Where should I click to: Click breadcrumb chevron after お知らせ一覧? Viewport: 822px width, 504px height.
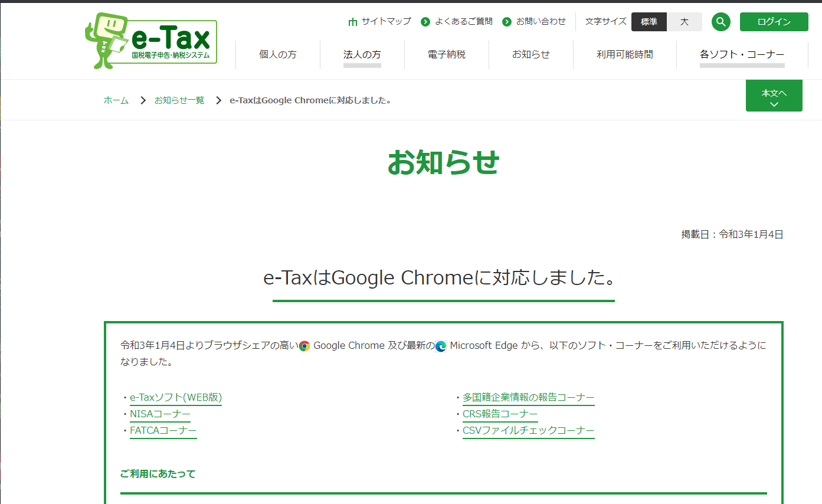click(x=218, y=100)
